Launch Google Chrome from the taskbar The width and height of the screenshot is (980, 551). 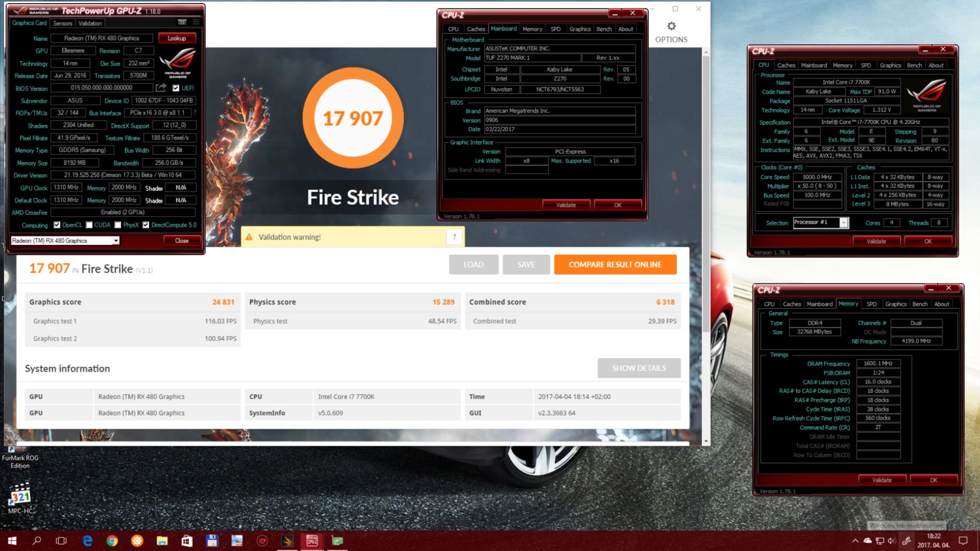point(112,541)
